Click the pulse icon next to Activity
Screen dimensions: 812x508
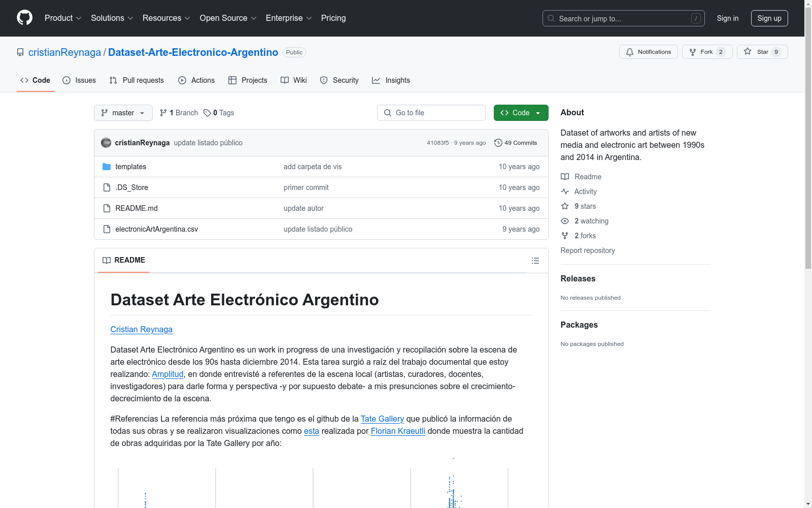coord(565,192)
